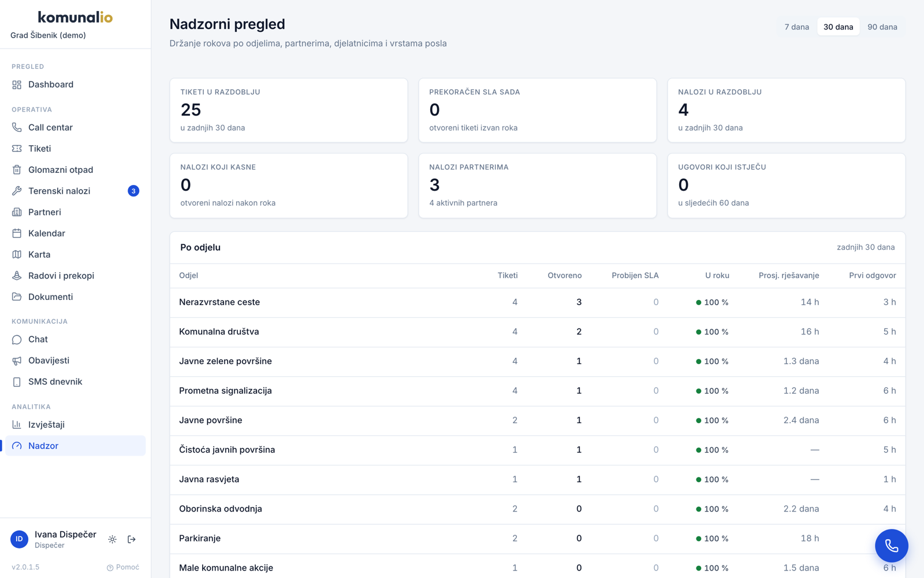Select Parkiranje row
This screenshot has height=578, width=924.
pyautogui.click(x=538, y=538)
